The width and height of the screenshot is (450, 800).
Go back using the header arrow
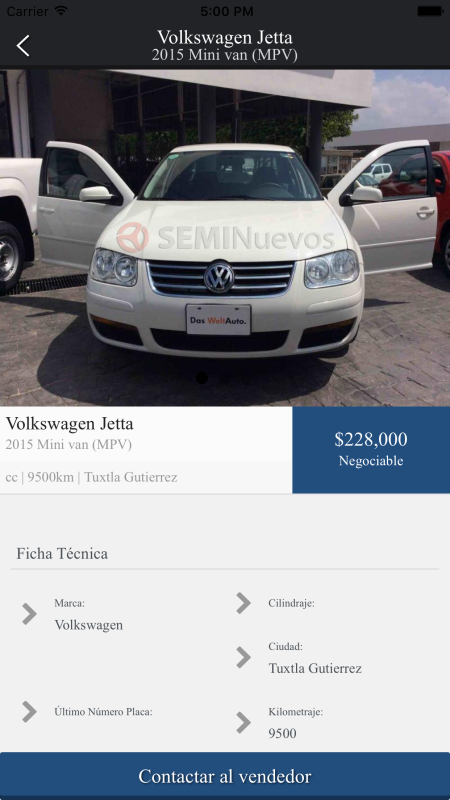point(23,46)
